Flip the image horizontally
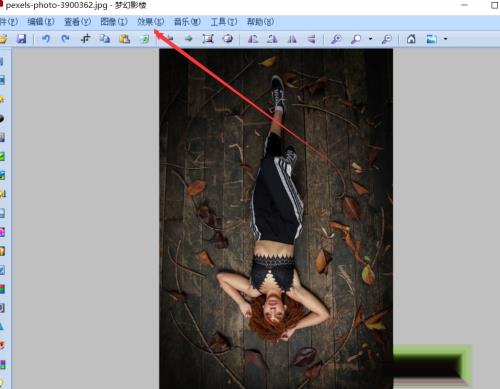Screen dimensions: 500x389 tap(292, 39)
